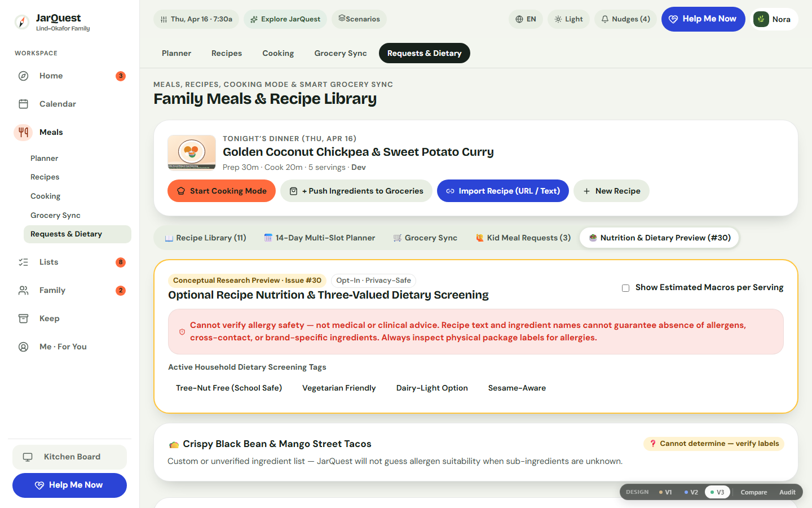Select sidebar Requests & Dietary sub-item

point(77,234)
